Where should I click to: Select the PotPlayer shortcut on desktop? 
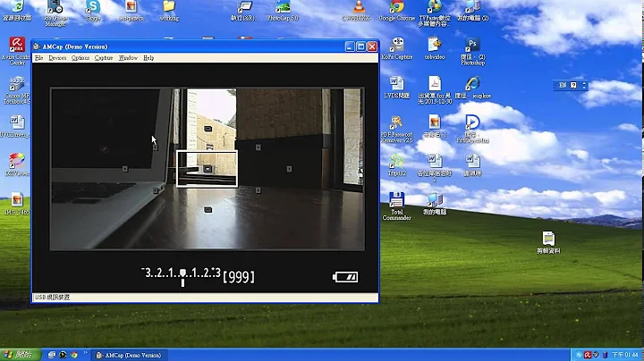tap(472, 129)
